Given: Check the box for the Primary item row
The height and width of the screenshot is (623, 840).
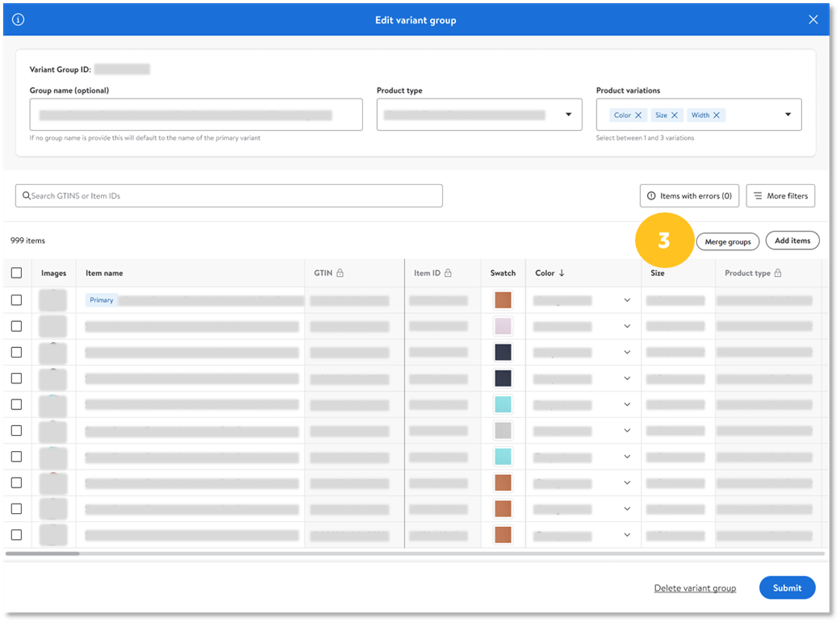Looking at the screenshot, I should click(17, 300).
